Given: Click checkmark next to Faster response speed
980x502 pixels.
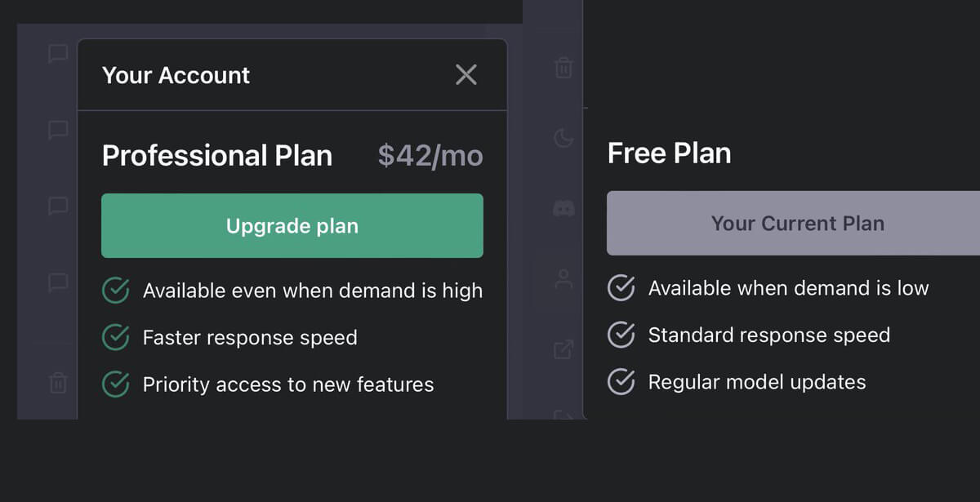Looking at the screenshot, I should [115, 337].
